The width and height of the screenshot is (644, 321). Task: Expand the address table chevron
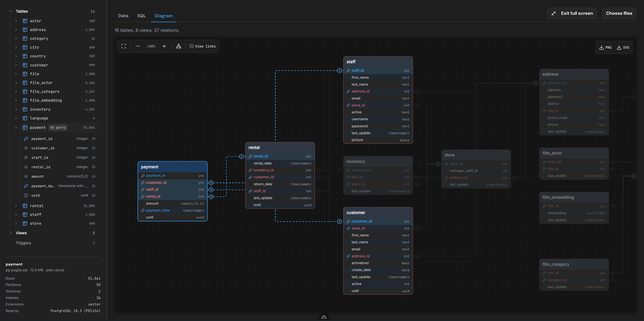[16, 30]
